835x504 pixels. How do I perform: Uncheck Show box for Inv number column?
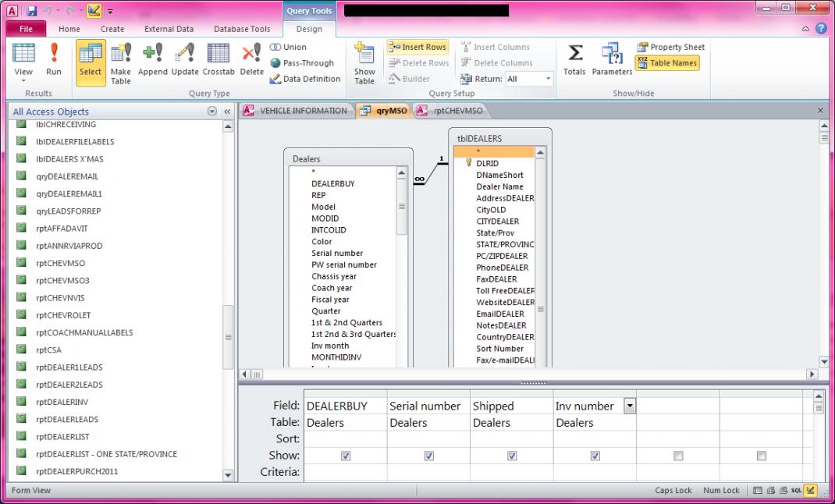click(x=595, y=456)
